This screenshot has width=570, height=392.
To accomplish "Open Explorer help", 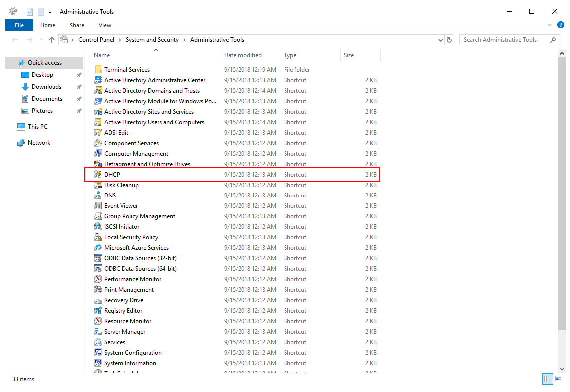I will 561,25.
